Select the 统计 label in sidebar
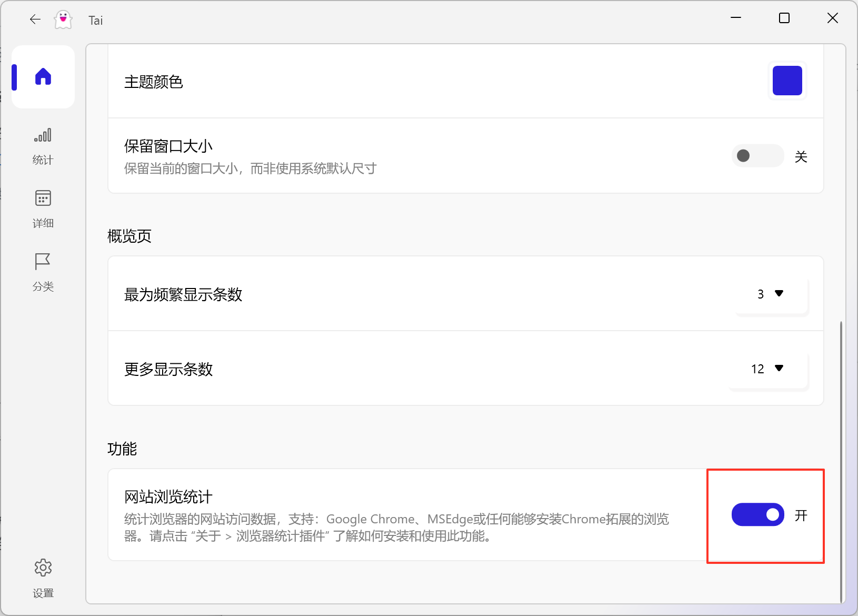Image resolution: width=858 pixels, height=616 pixels. pyautogui.click(x=43, y=160)
